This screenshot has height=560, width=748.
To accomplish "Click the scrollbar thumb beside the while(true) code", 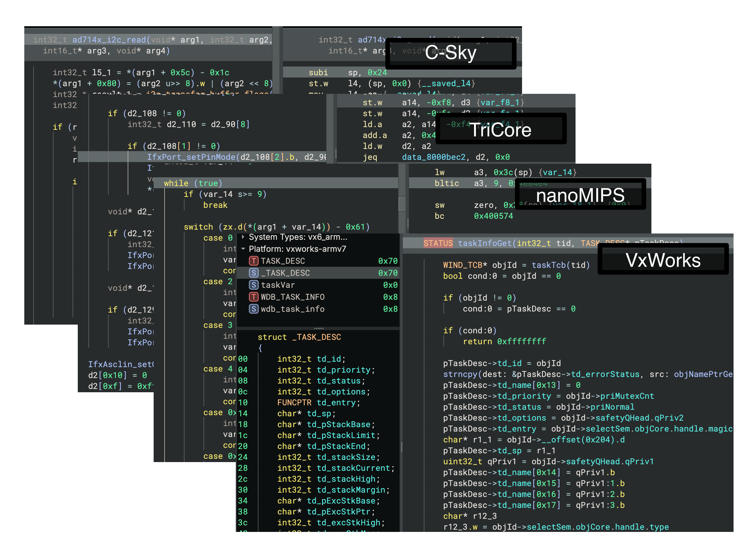I will [402, 203].
